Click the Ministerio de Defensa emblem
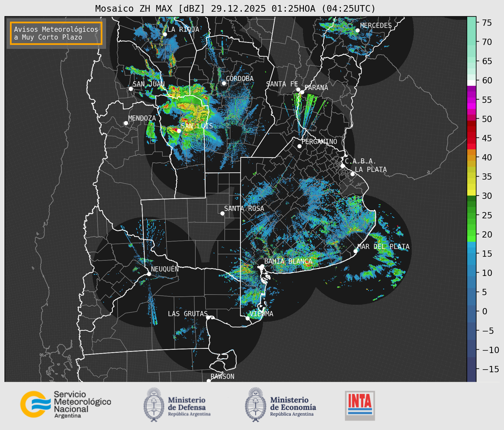The height and width of the screenshot is (430, 504). (x=154, y=405)
